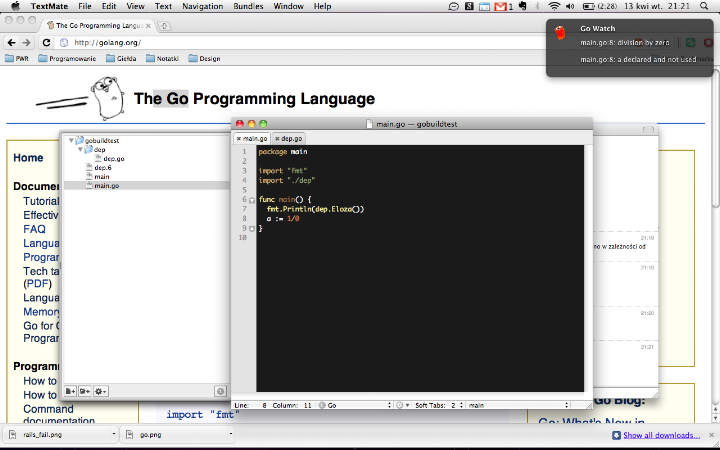Open the Home link on golang.org
The height and width of the screenshot is (450, 720).
point(28,158)
